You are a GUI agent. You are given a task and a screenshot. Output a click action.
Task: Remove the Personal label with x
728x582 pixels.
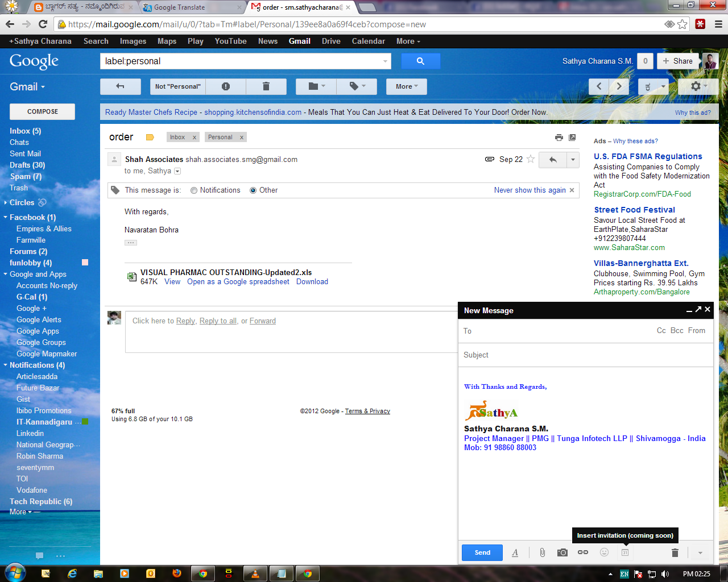coord(241,138)
